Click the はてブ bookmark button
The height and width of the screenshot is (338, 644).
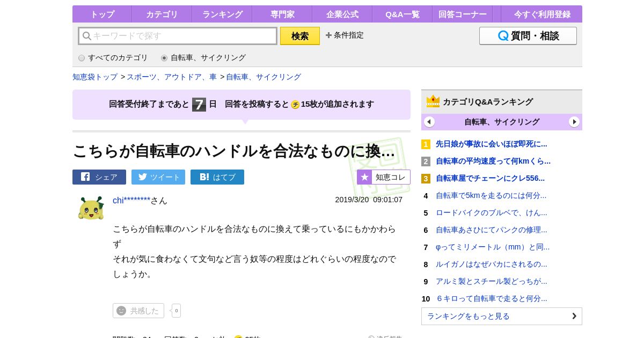click(217, 177)
